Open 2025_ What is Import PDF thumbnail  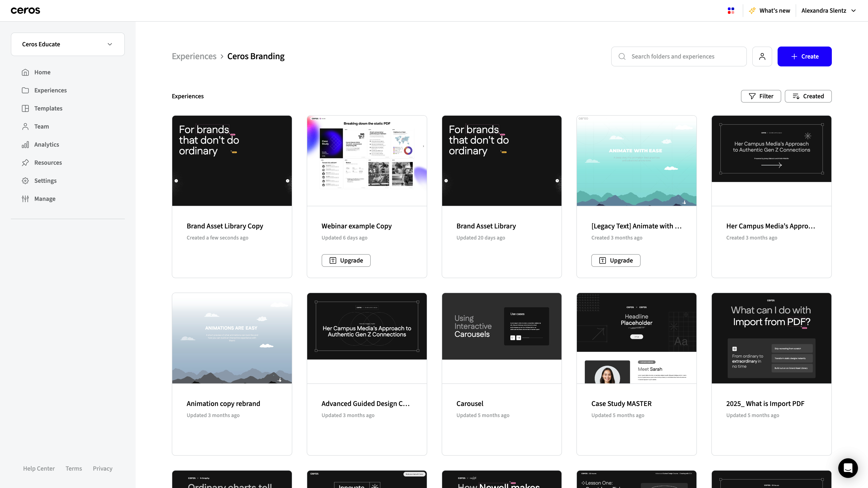pos(771,338)
